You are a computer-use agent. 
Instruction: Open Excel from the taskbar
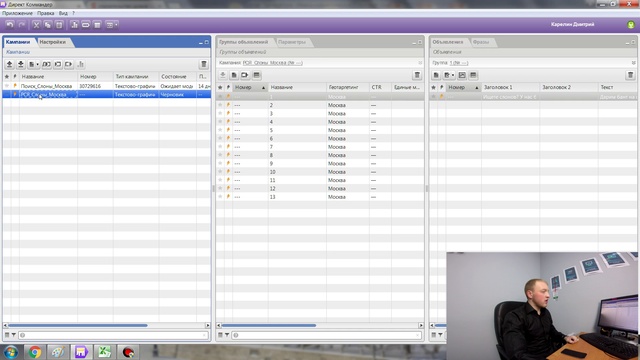[x=104, y=352]
